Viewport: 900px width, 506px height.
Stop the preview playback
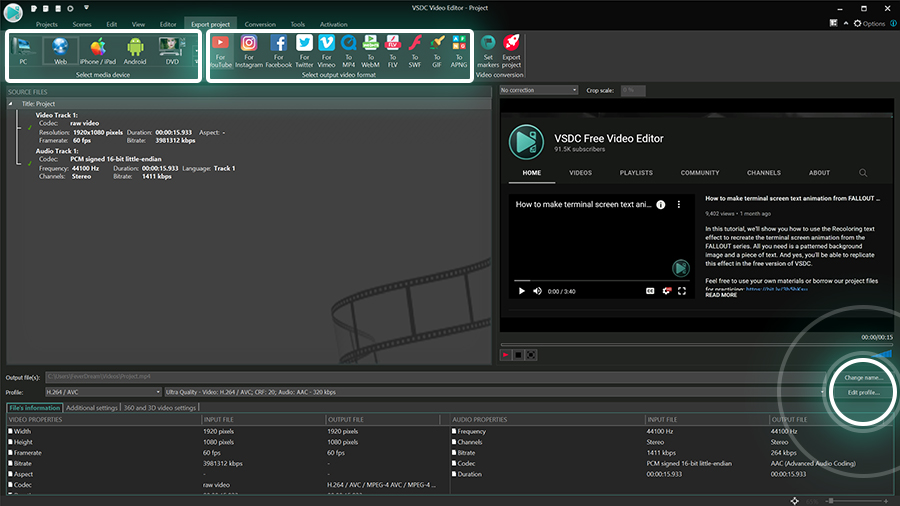(518, 355)
